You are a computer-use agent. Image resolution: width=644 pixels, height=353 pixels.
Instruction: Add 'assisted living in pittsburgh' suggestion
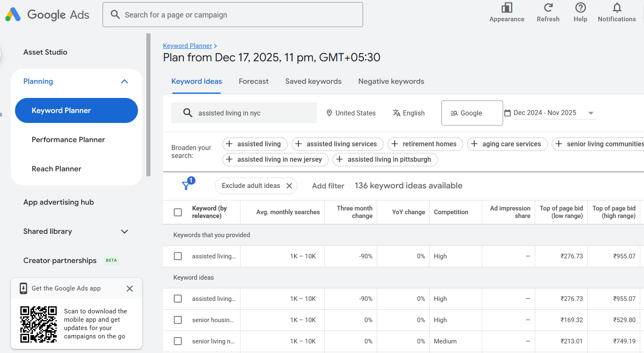click(x=385, y=160)
